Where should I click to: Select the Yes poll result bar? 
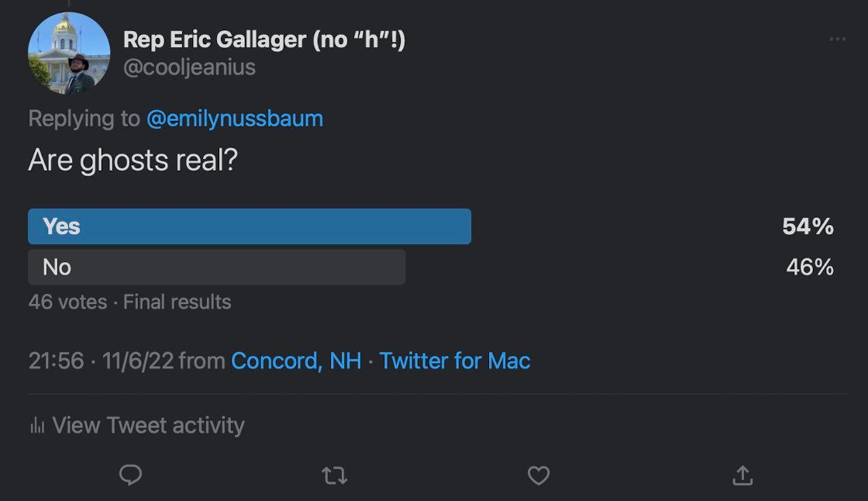[x=250, y=226]
